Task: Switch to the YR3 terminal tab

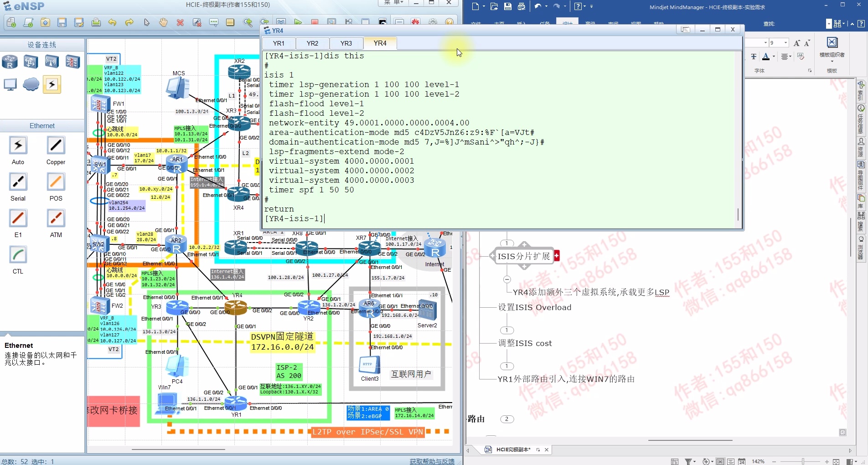Action: coord(346,43)
